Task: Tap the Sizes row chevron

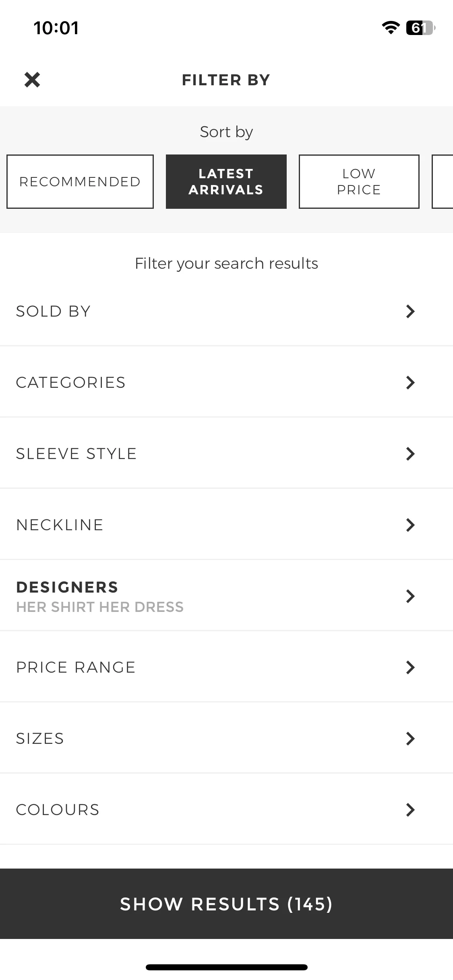Action: (x=410, y=739)
